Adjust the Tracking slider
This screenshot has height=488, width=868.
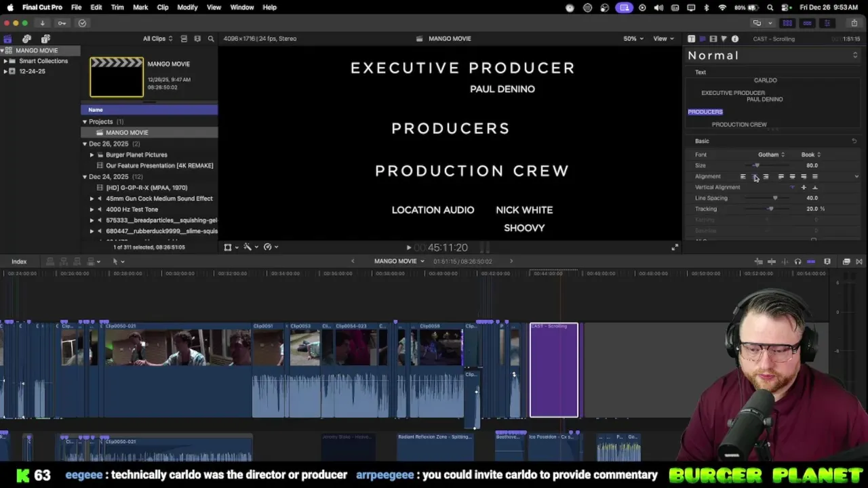click(x=768, y=209)
